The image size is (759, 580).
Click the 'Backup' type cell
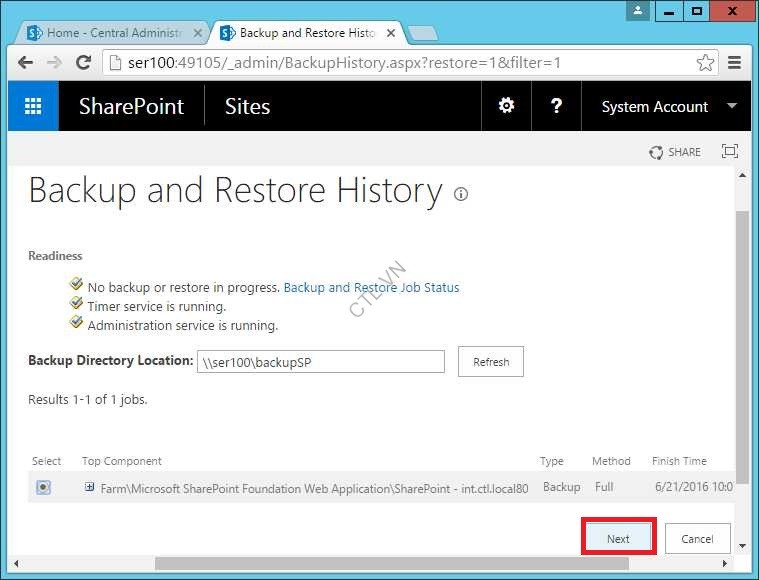coord(562,487)
